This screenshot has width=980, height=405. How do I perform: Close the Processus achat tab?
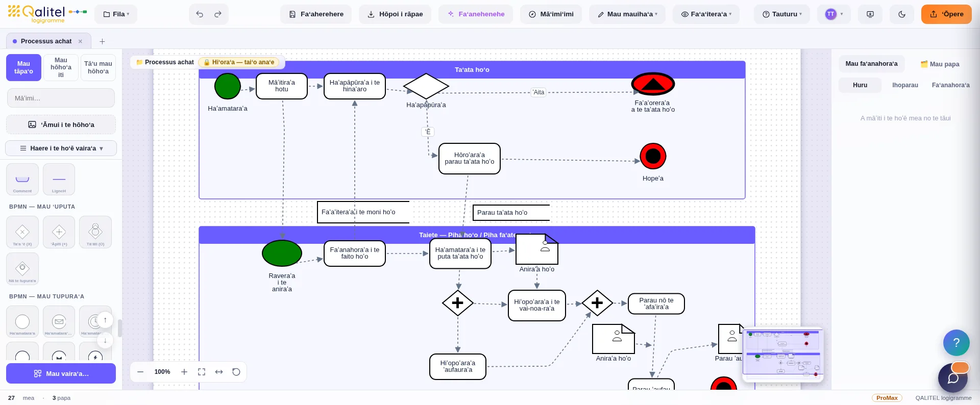[80, 41]
